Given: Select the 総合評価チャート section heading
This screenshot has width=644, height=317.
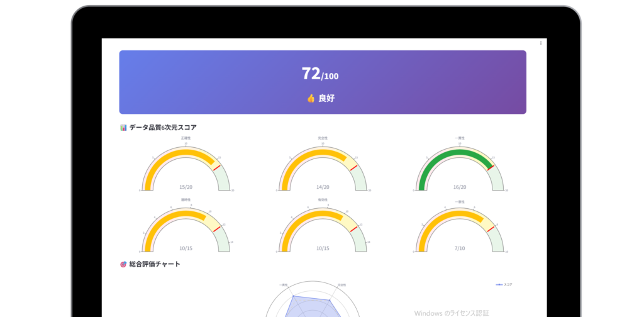Looking at the screenshot, I should coord(155,264).
